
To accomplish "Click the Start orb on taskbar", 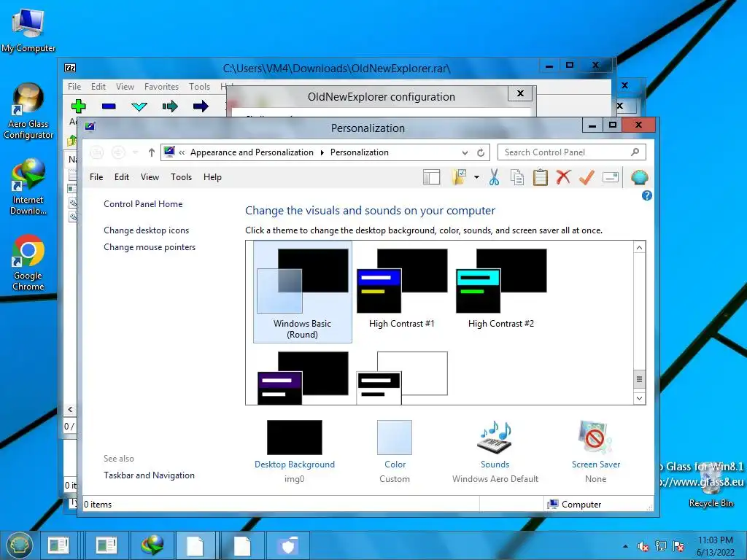I will 19,545.
